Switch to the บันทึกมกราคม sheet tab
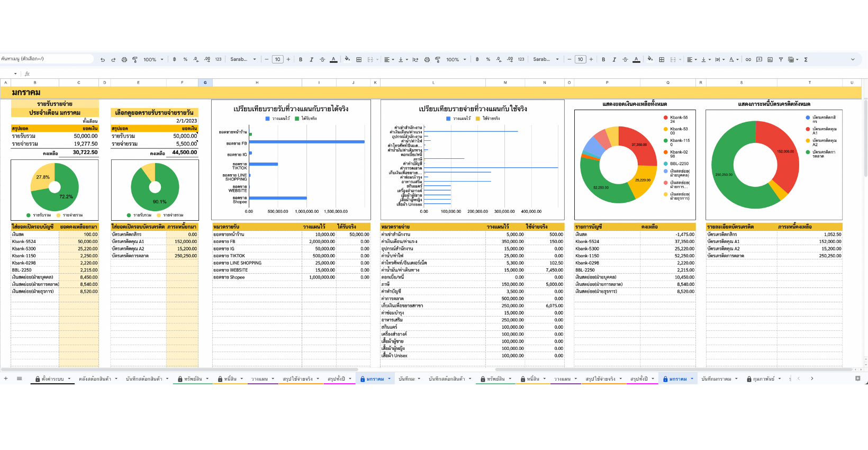The width and height of the screenshot is (868, 450). tap(716, 379)
